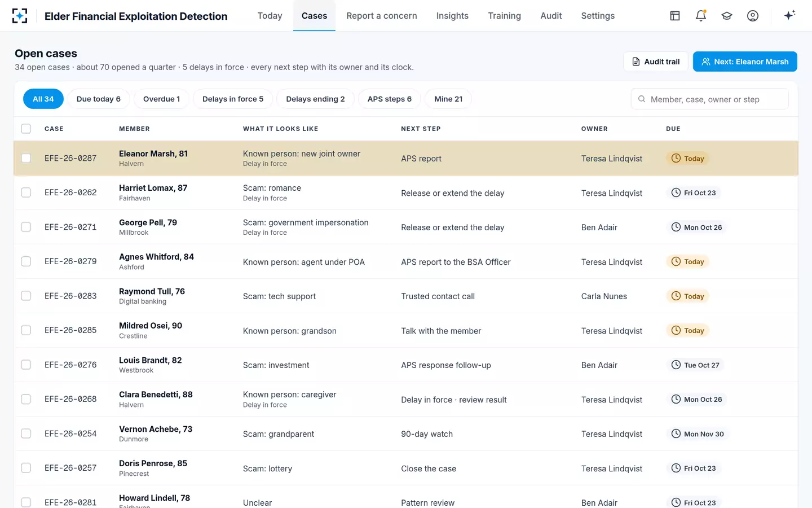
Task: Open the user account icon
Action: (x=753, y=16)
